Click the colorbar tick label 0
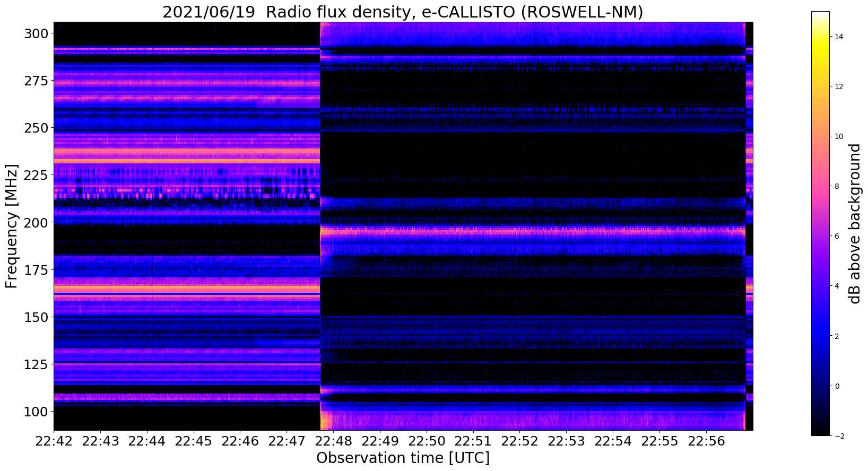Image resolution: width=868 pixels, height=471 pixels. pos(837,386)
